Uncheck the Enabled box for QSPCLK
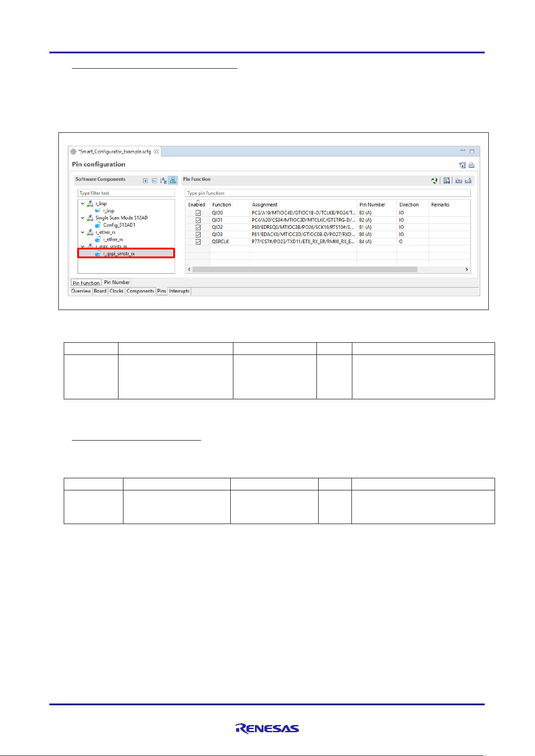The height and width of the screenshot is (756, 535). [x=198, y=242]
